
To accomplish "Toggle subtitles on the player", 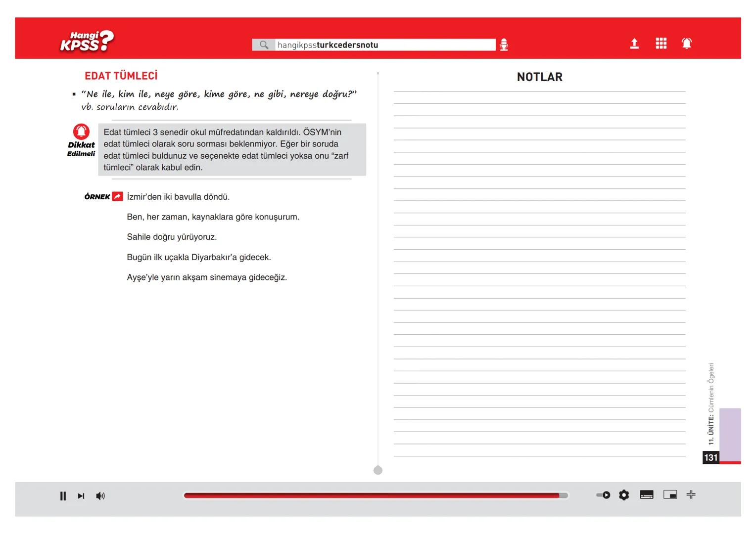I will point(647,495).
